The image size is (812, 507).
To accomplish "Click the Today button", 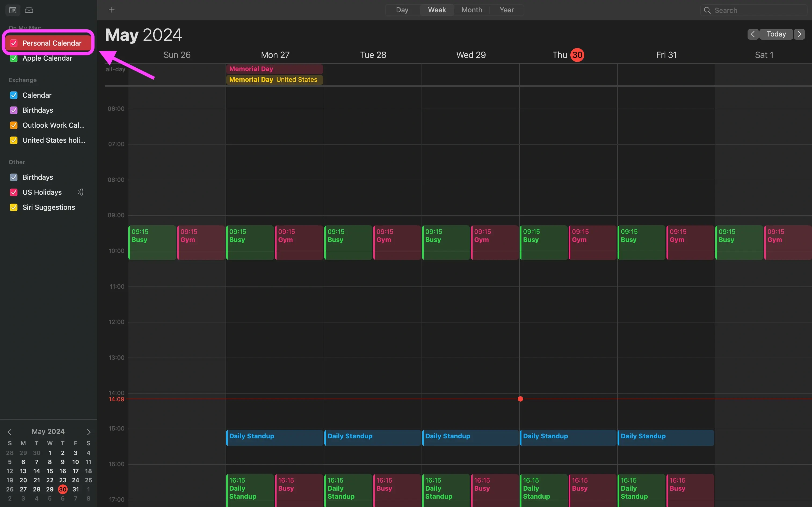I will (776, 34).
